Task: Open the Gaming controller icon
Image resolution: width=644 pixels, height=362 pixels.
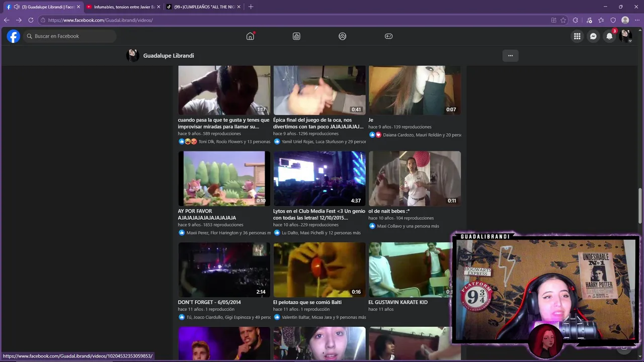Action: (x=388, y=36)
